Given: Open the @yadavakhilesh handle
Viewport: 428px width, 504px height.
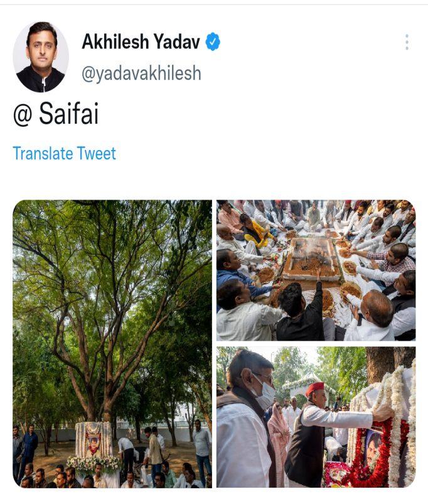Looking at the screenshot, I should [x=141, y=73].
